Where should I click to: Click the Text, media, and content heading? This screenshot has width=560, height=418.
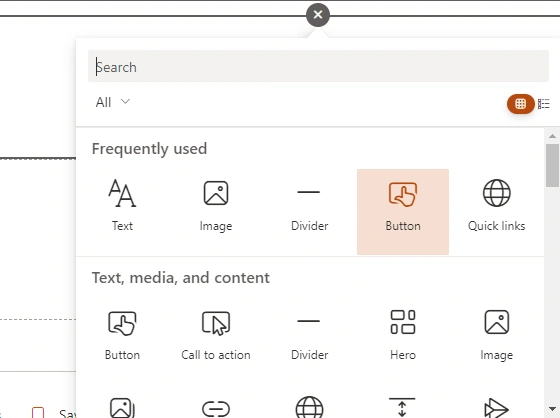pos(181,278)
